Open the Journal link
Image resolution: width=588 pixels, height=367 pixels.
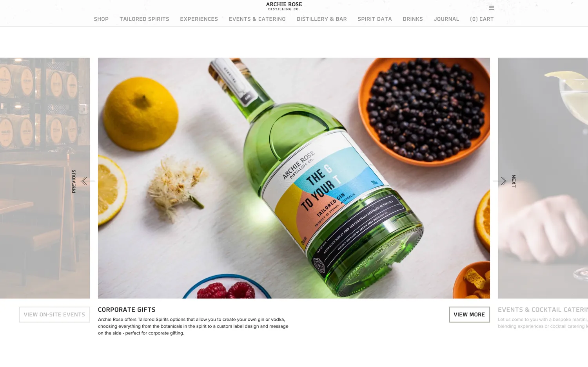click(x=446, y=19)
